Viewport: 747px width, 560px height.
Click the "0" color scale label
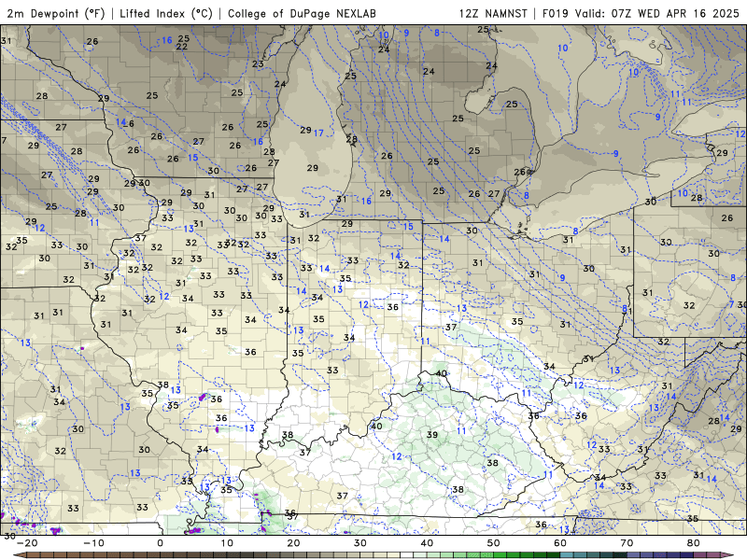click(160, 543)
